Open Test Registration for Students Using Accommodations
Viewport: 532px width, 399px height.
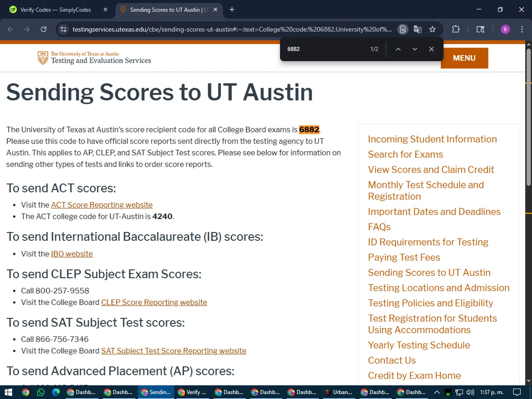click(x=432, y=324)
